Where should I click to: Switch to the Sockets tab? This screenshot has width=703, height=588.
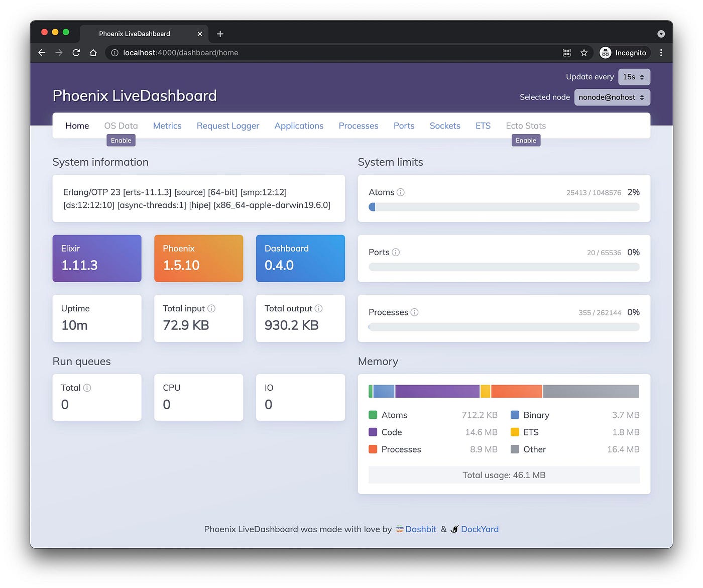coord(444,126)
